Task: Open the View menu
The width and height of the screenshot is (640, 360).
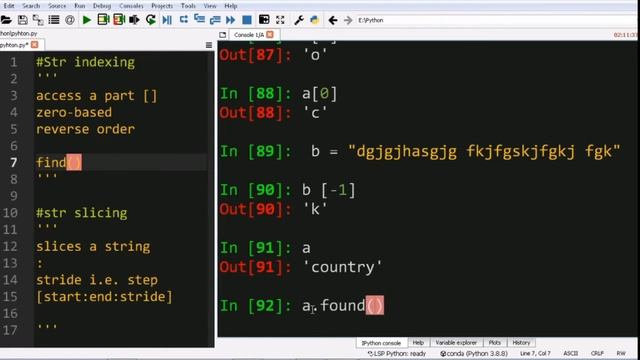Action: [210, 6]
